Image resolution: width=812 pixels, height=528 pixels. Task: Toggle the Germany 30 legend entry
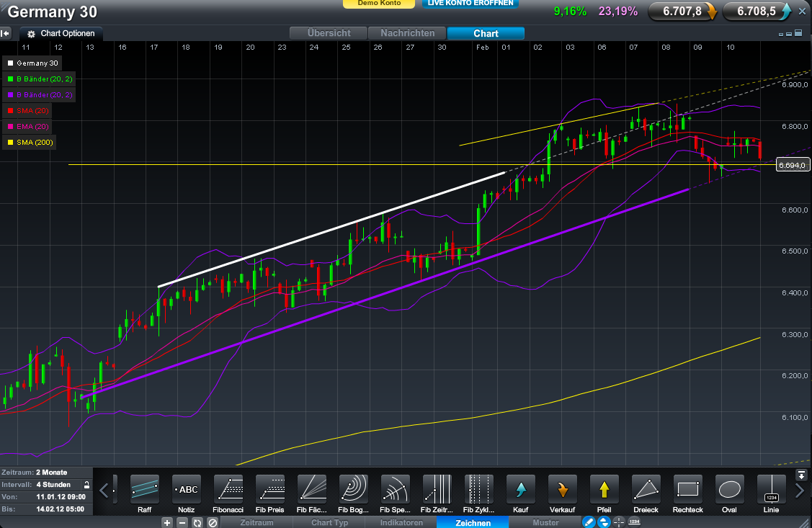click(32, 63)
